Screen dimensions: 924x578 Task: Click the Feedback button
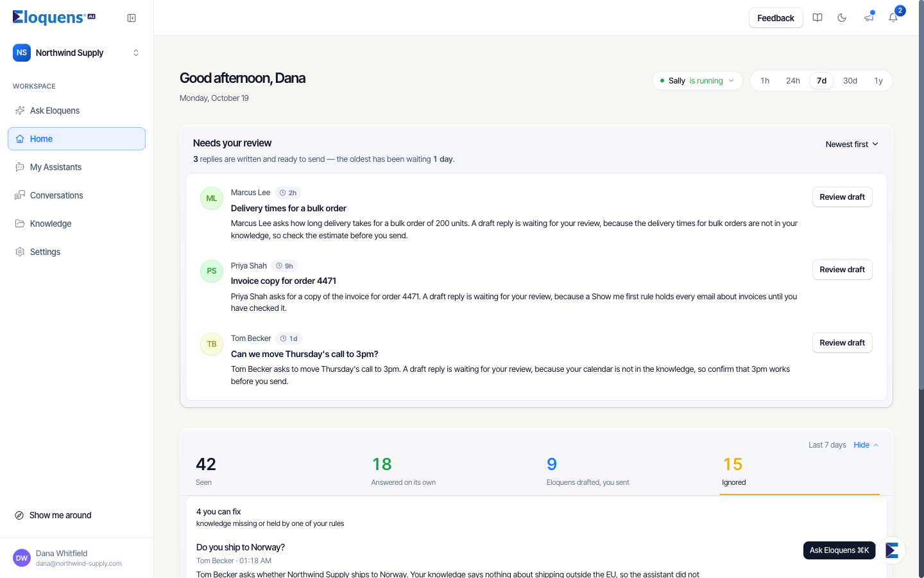[776, 18]
